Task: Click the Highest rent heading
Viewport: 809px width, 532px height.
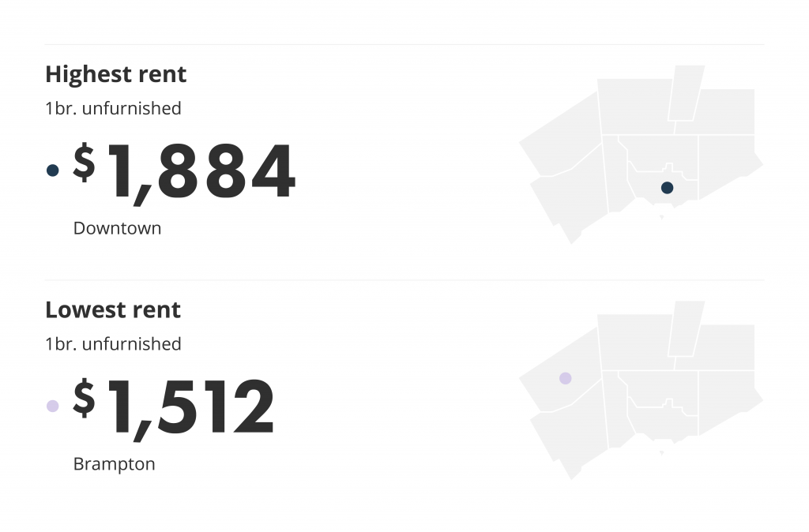Action: [115, 74]
